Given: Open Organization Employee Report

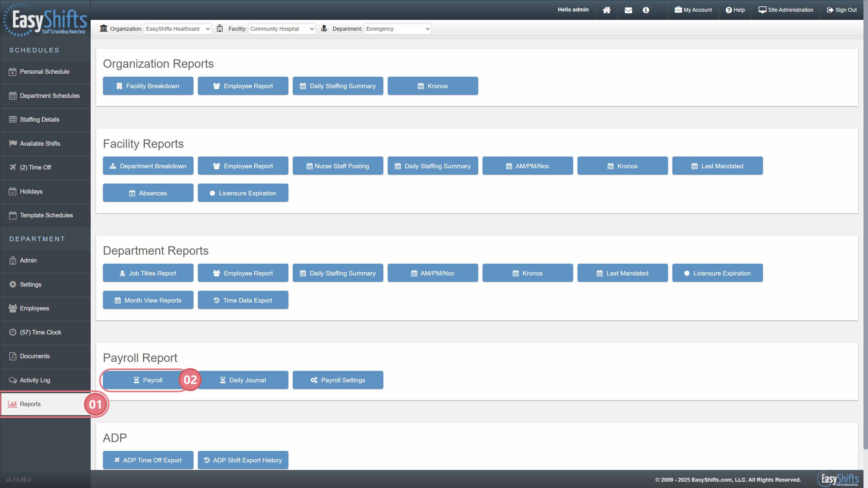Looking at the screenshot, I should pos(243,86).
